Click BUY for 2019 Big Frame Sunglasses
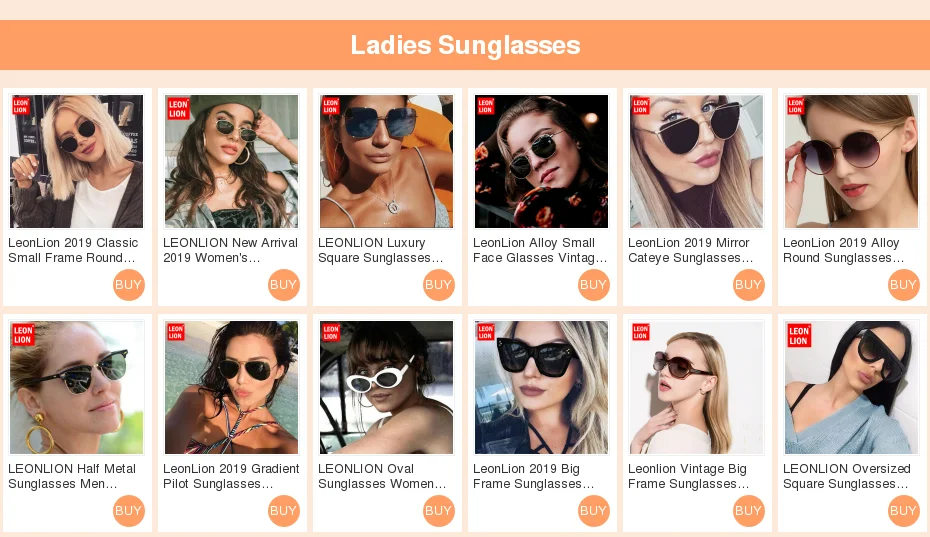 coord(594,511)
